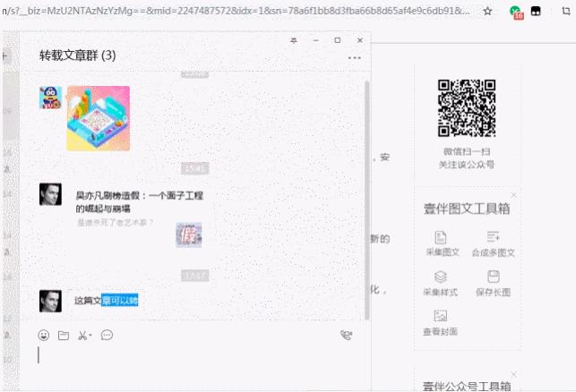Click the chat window vertical scrollbar
576x392 pixels.
point(366,200)
